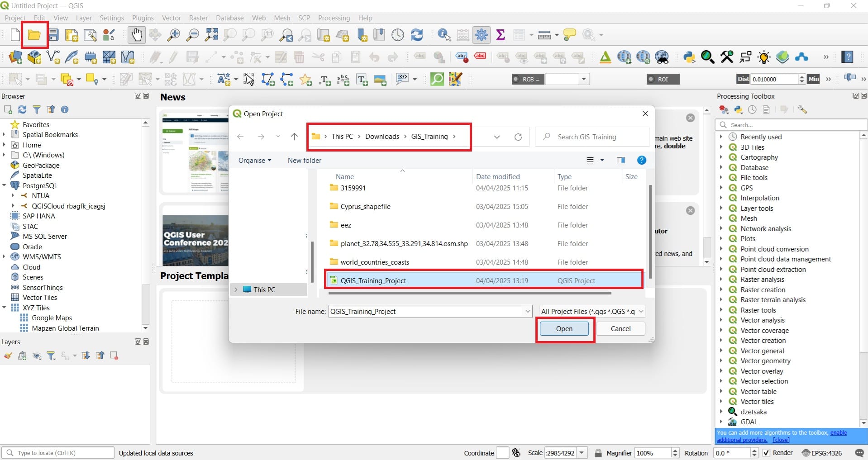Filter the Browser panel
868x460 pixels.
(x=37, y=109)
